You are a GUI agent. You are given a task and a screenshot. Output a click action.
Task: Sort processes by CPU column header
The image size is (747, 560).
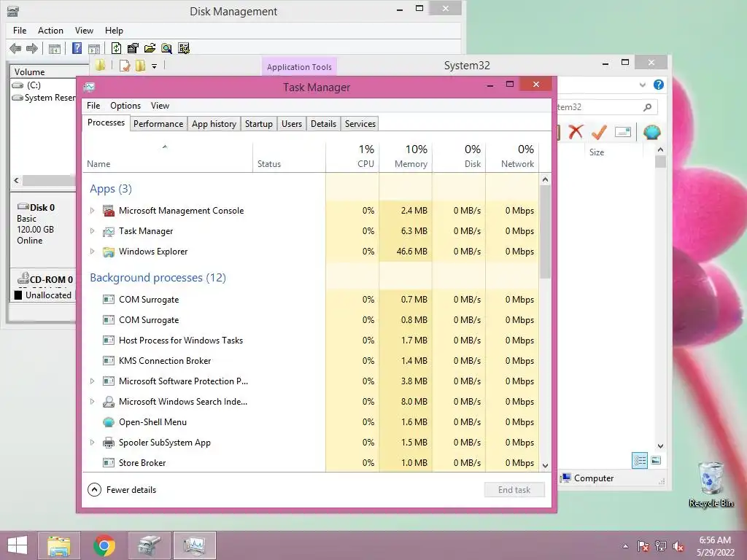pos(352,156)
